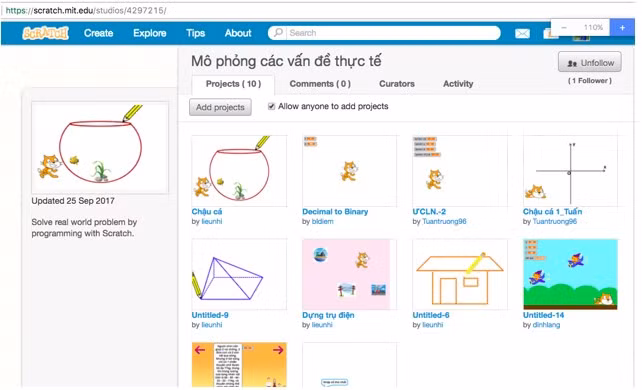
Task: Switch to the Activity tab
Action: [x=458, y=84]
